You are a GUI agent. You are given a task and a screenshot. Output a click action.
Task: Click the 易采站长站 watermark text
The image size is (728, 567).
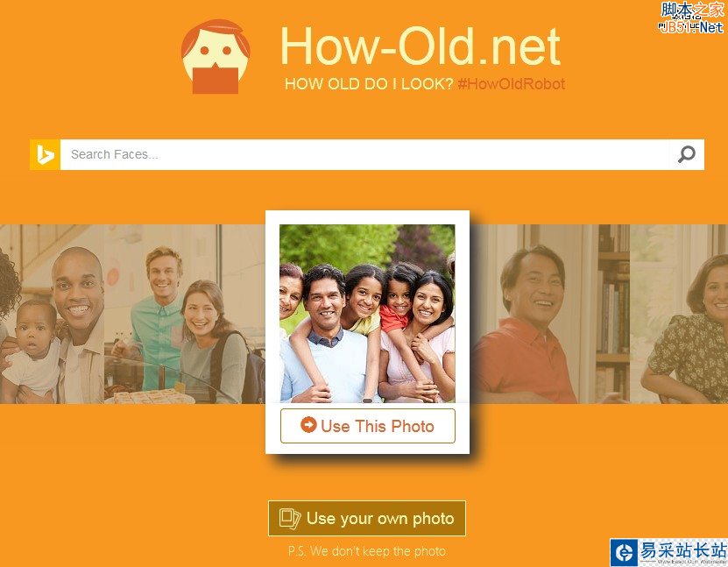(683, 550)
